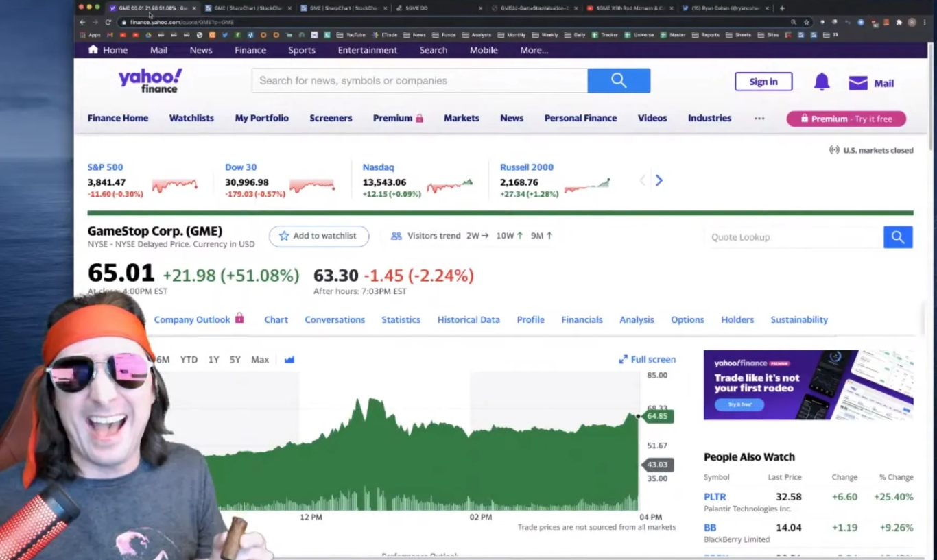The height and width of the screenshot is (560, 937).
Task: Go to Yahoo Home via house icon
Action: click(x=93, y=50)
